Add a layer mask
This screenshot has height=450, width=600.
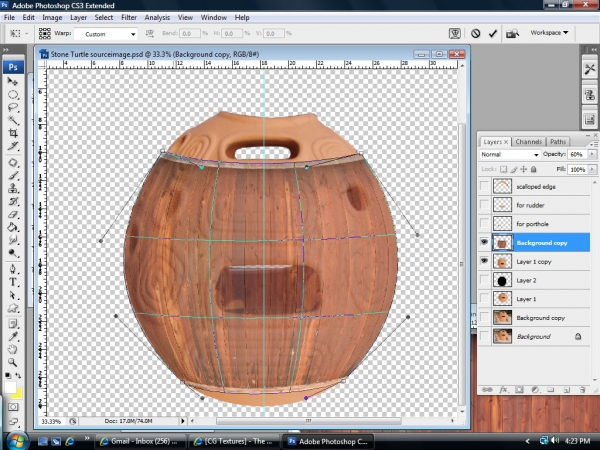(x=519, y=390)
